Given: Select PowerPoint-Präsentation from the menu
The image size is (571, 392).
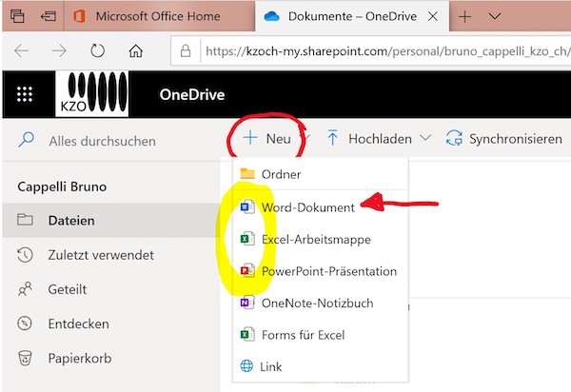Looking at the screenshot, I should [329, 271].
